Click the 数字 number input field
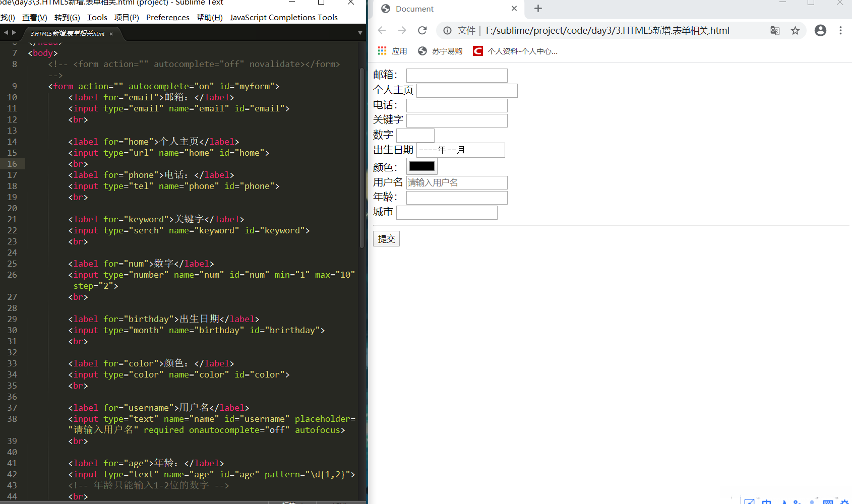 pyautogui.click(x=415, y=136)
